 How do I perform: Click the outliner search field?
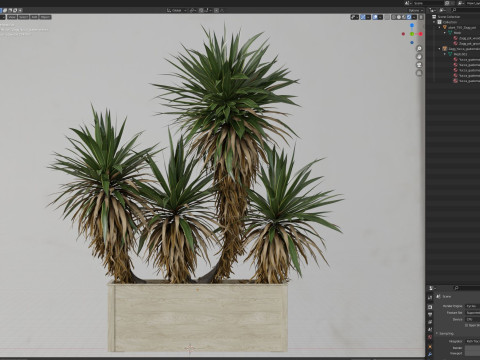pos(466,10)
